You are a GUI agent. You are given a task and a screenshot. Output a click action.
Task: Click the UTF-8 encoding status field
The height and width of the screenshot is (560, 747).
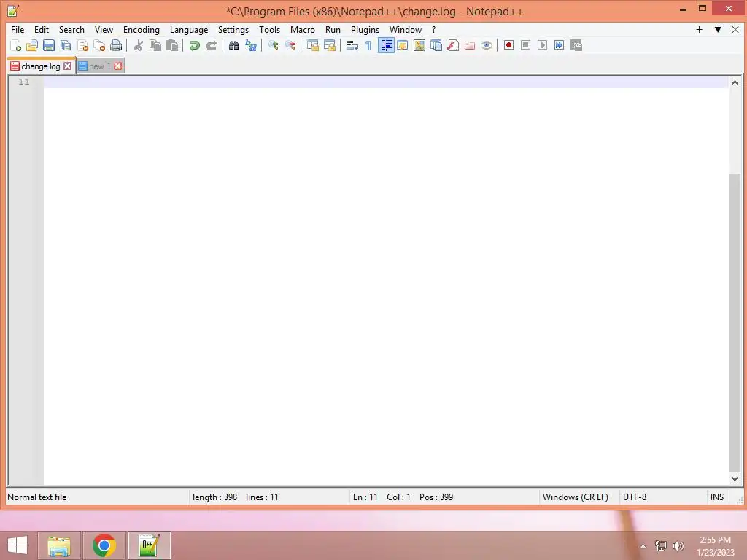(x=662, y=497)
